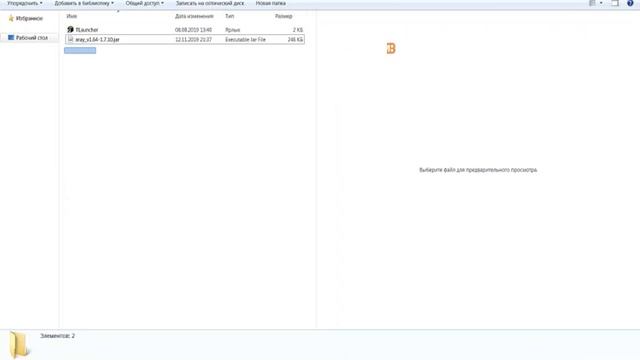Click the Executable Jar File type cell
Image resolution: width=640 pixels, height=360 pixels.
coord(245,40)
